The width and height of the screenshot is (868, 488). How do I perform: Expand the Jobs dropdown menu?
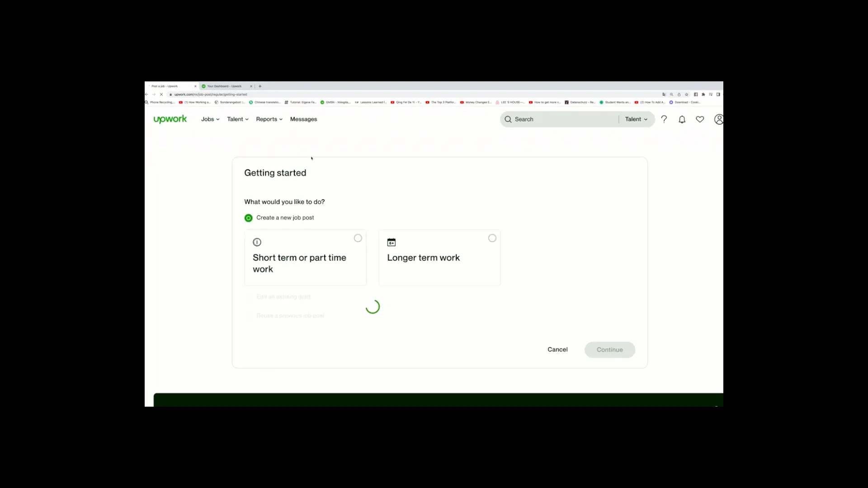[x=209, y=119]
